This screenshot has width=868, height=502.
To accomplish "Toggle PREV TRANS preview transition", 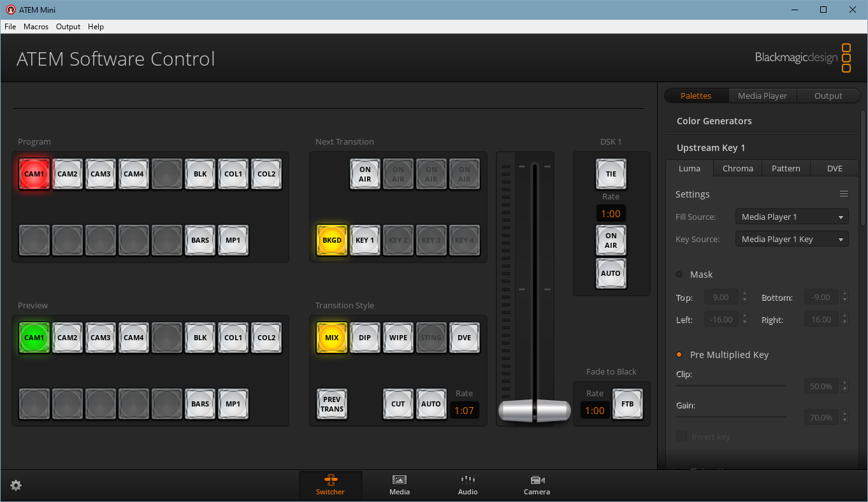I will tap(332, 404).
